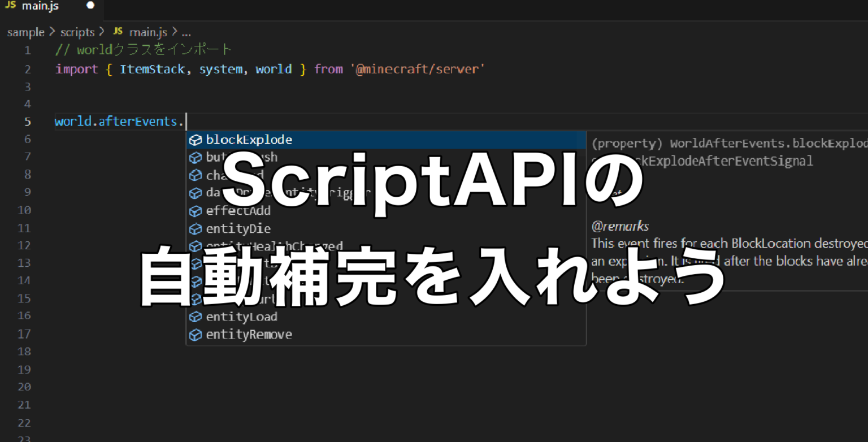Click line number 5 in the gutter

click(27, 121)
